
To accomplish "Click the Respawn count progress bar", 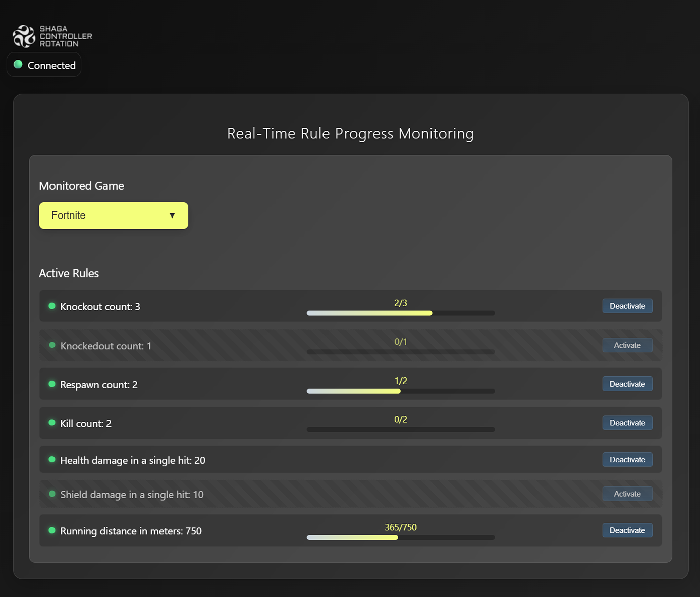I will pyautogui.click(x=401, y=391).
